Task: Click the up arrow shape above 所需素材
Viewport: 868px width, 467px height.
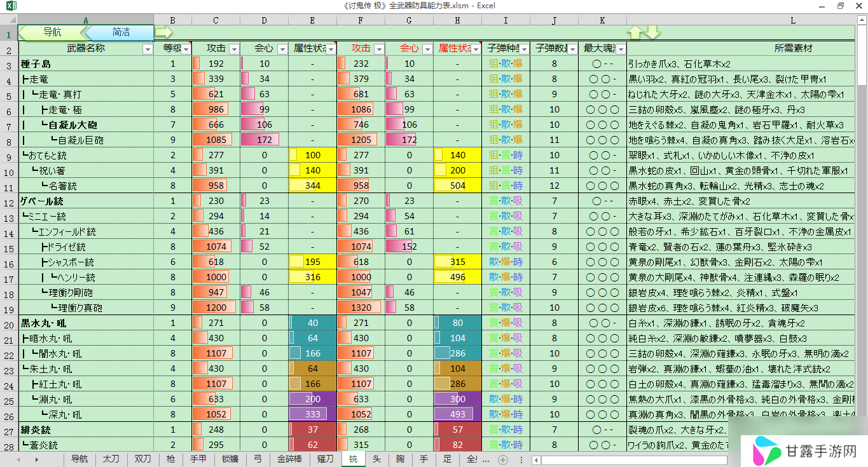Action: click(x=635, y=32)
